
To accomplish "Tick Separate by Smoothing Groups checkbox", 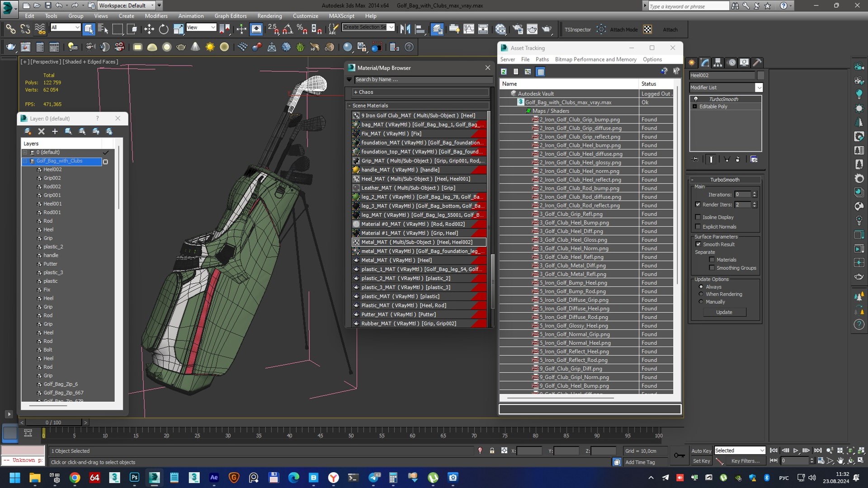I will click(x=712, y=268).
